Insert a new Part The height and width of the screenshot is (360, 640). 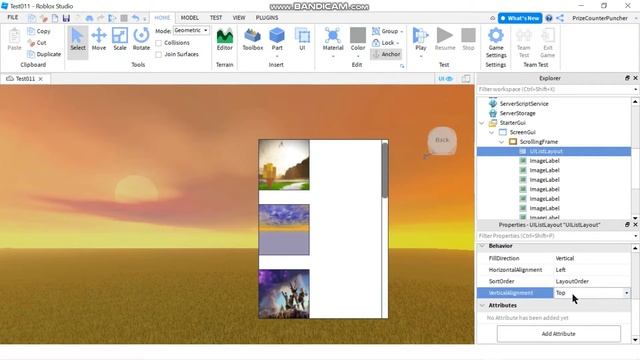point(277,40)
